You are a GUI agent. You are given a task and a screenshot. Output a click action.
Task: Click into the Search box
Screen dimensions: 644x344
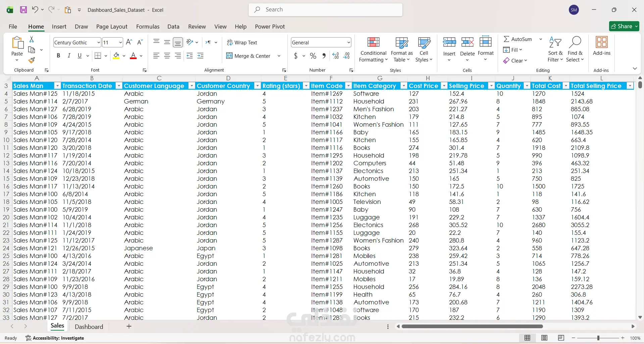(326, 10)
